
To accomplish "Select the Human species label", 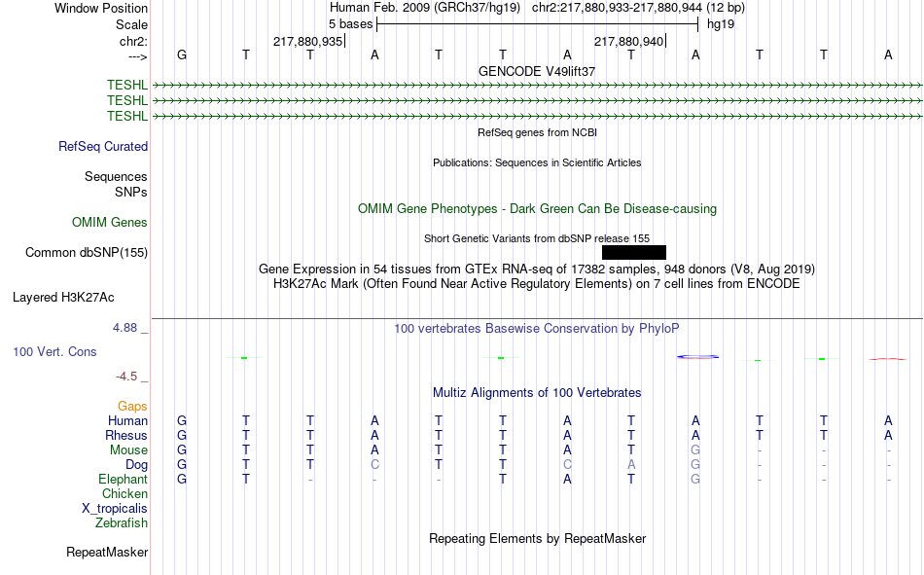I will point(127,420).
